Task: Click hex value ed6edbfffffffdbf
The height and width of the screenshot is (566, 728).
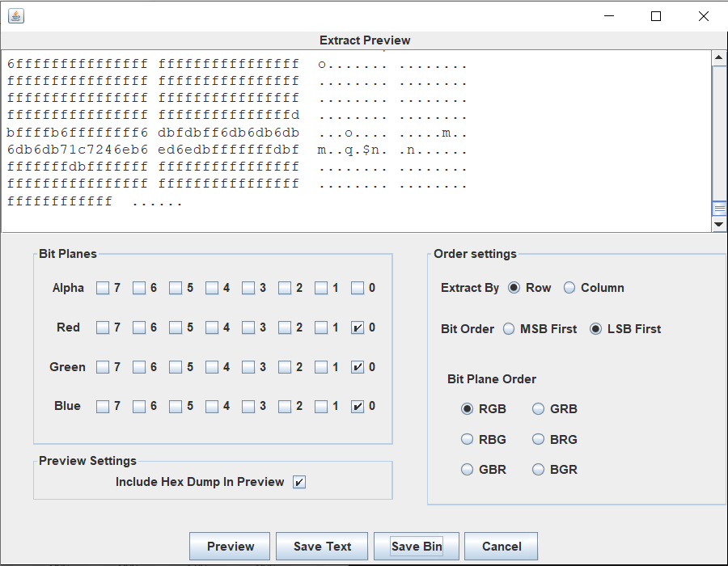Action: (228, 150)
